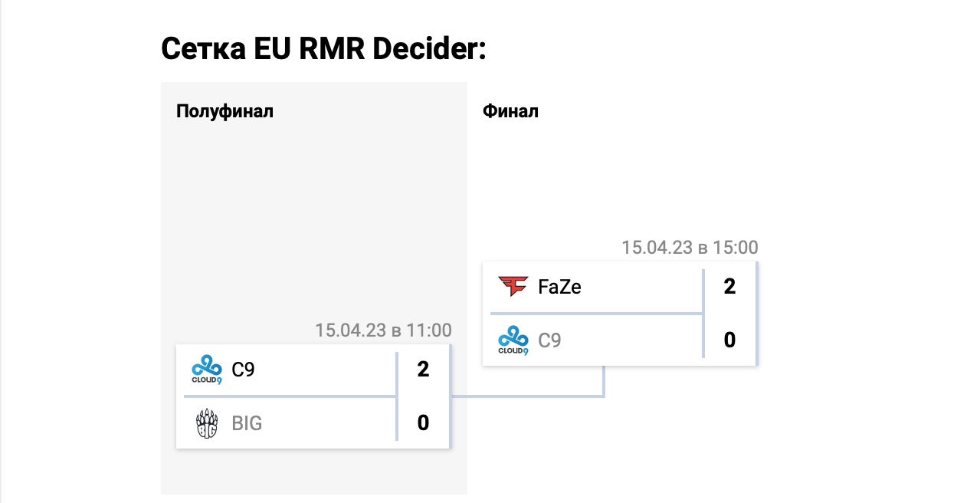The height and width of the screenshot is (503, 980).
Task: Click the Cloud9 logo in the final match
Action: [x=513, y=340]
